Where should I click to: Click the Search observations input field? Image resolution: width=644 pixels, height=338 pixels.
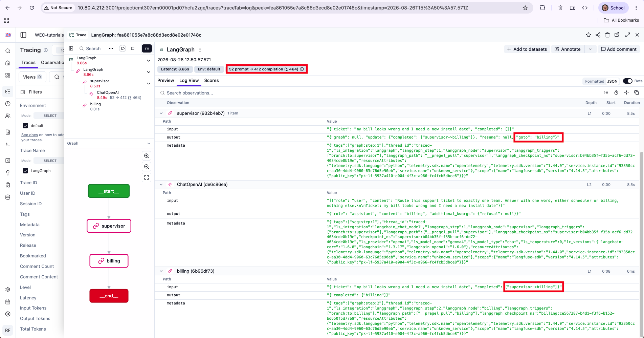point(379,93)
